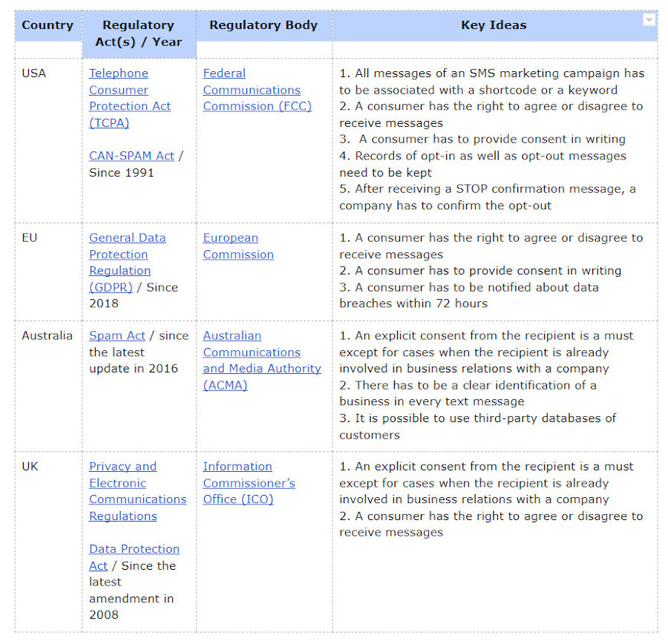Click 'After receiving a STOP confirmation message' sentence

click(488, 197)
